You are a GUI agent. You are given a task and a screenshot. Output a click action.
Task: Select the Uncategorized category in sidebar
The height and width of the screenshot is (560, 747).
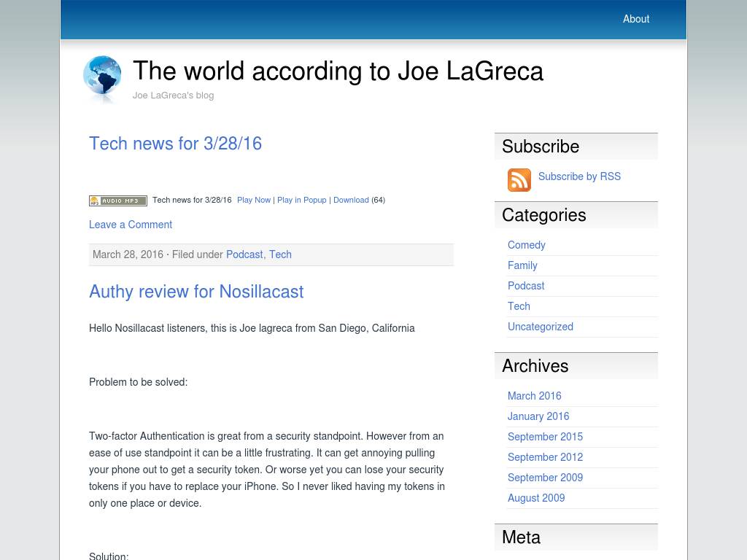540,327
